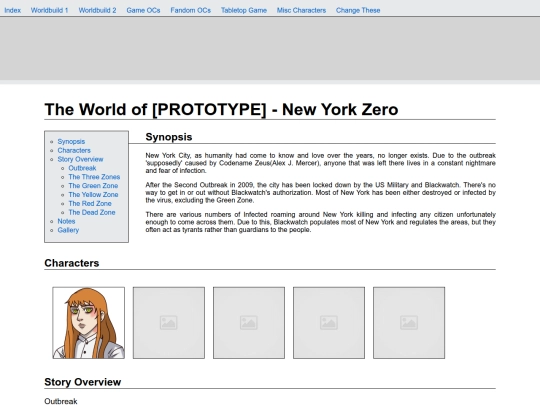
Task: Follow The Red Zone link
Action: (x=90, y=204)
